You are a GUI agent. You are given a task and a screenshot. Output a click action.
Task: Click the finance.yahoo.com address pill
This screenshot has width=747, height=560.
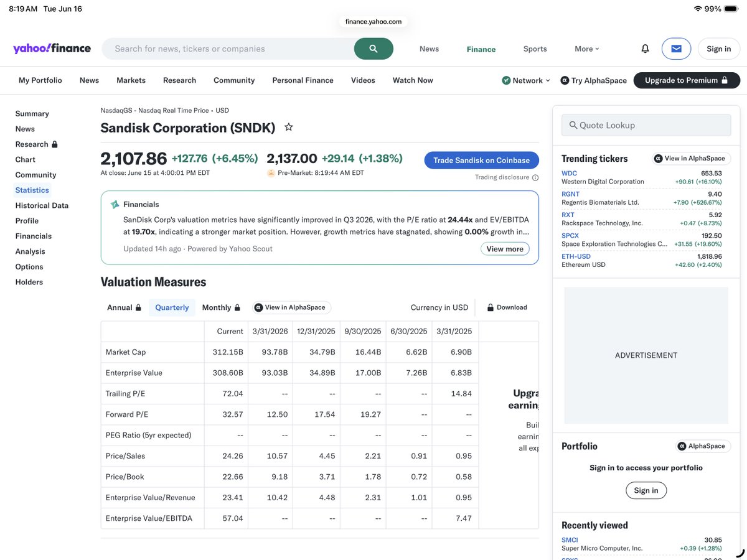(374, 21)
